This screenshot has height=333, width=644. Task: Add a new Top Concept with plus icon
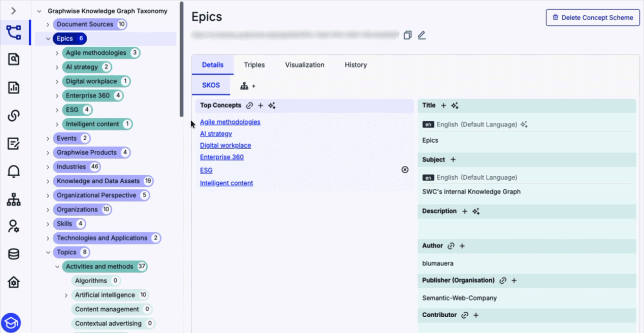point(261,106)
